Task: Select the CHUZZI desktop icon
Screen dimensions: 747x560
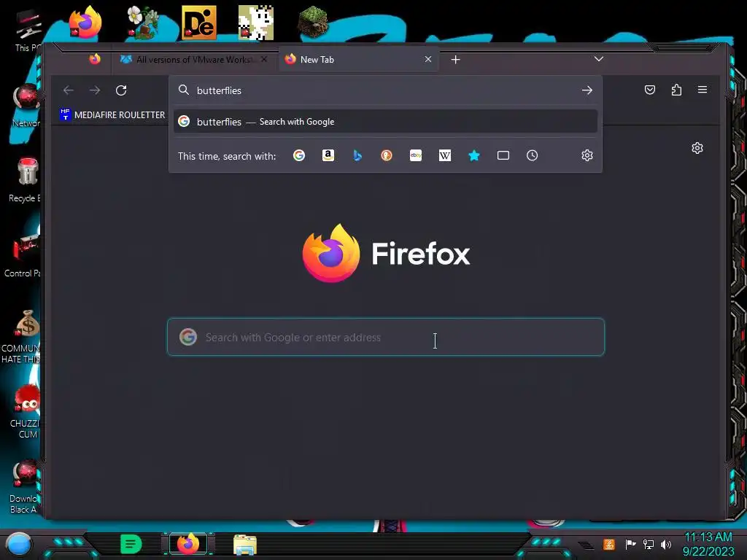Action: click(x=26, y=411)
